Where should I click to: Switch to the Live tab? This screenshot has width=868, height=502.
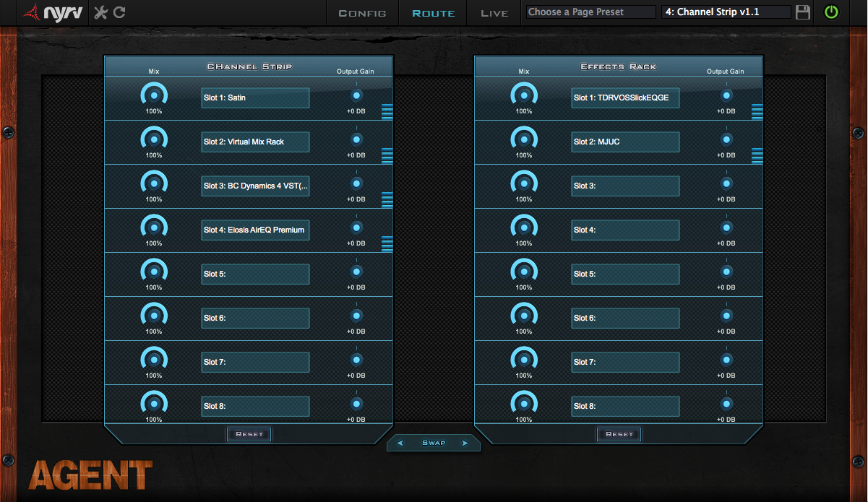(x=494, y=13)
